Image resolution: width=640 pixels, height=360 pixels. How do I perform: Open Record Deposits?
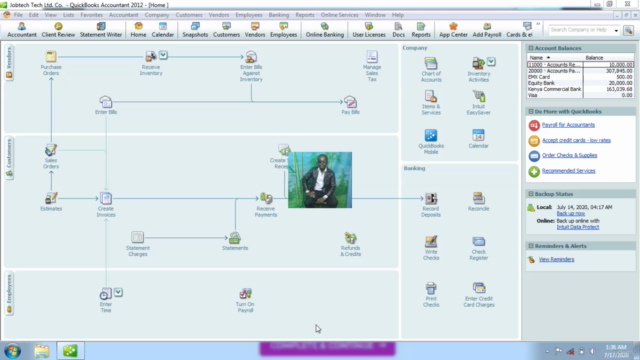431,198
